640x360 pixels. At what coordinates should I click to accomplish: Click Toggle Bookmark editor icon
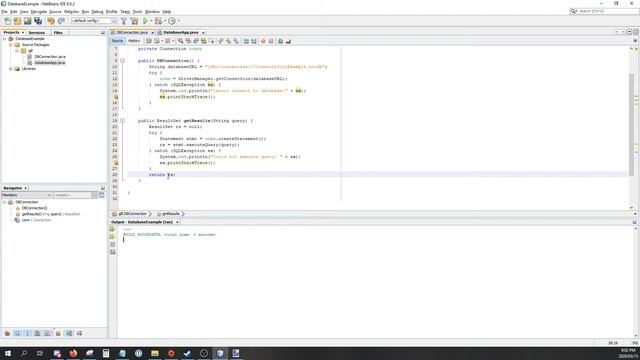(236, 41)
